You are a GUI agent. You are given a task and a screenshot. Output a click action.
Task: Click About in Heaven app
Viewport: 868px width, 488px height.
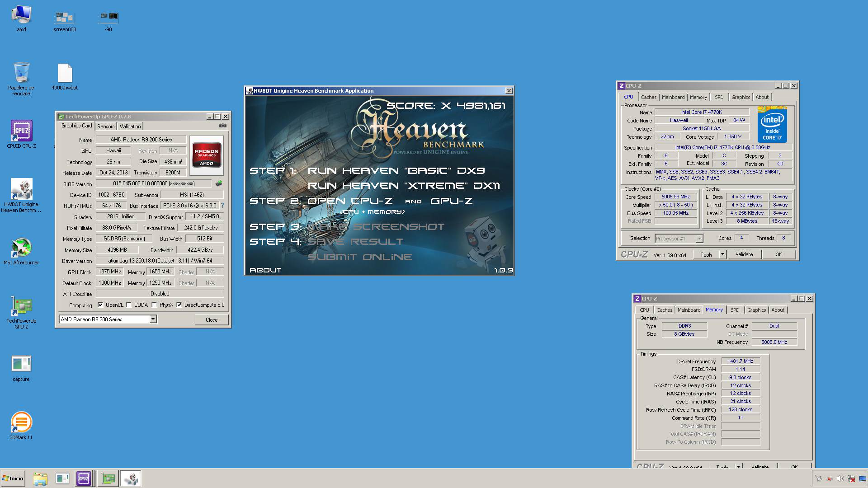265,270
